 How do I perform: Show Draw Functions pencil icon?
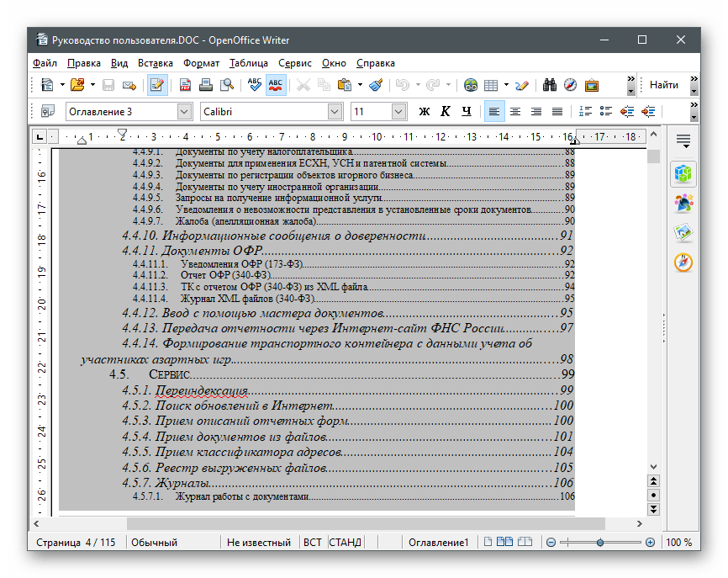(x=522, y=85)
